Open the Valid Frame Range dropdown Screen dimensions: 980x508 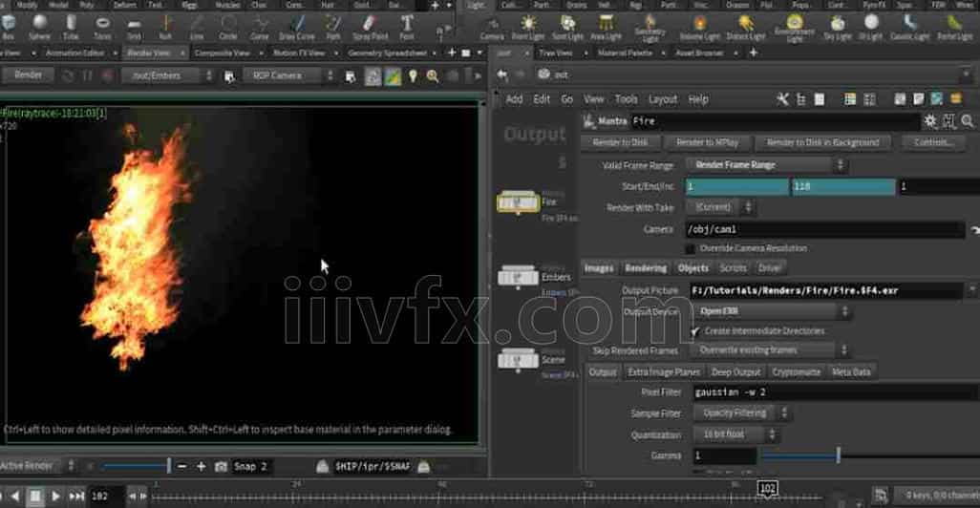[768, 165]
